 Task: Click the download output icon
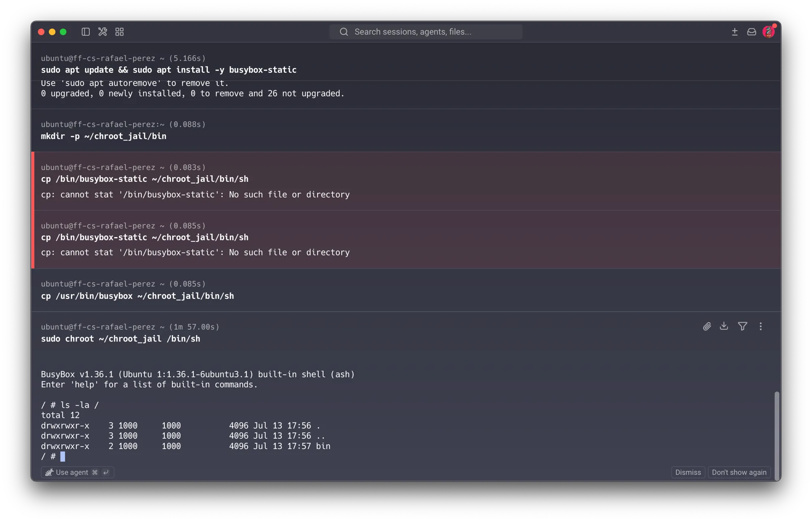click(x=724, y=326)
